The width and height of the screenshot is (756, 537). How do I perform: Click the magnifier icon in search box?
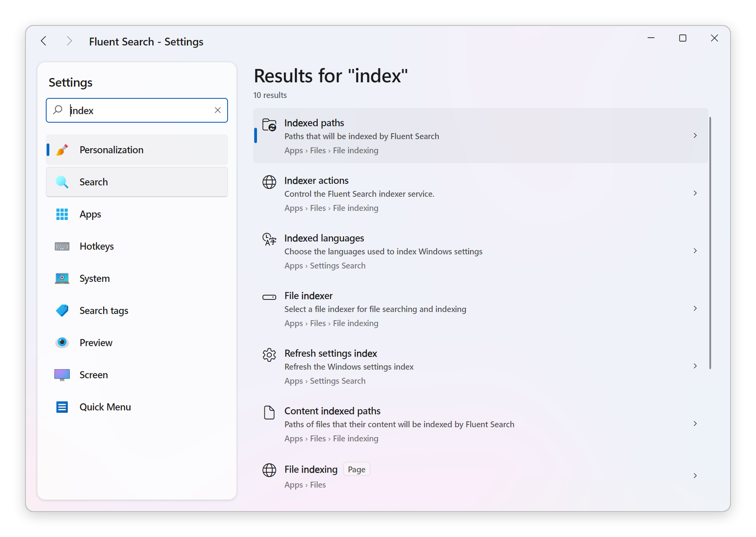[x=58, y=110]
